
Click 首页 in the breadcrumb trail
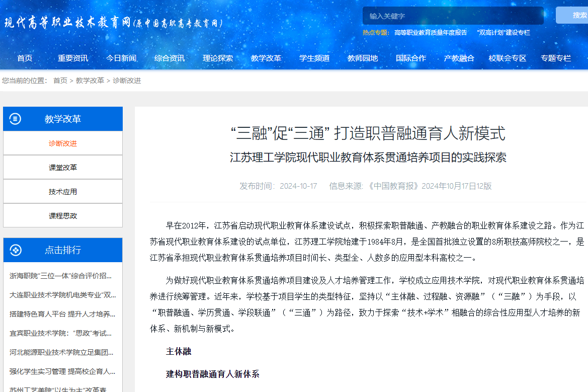[60, 81]
